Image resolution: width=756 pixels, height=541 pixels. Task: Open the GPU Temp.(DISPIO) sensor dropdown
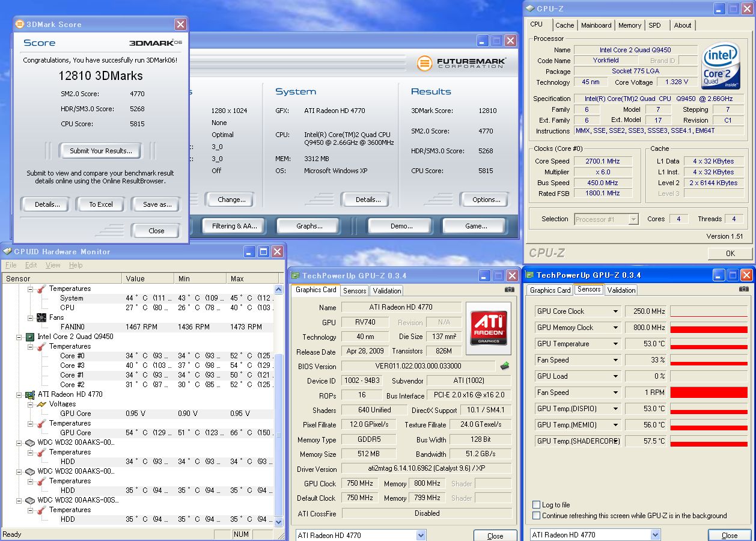pos(615,409)
